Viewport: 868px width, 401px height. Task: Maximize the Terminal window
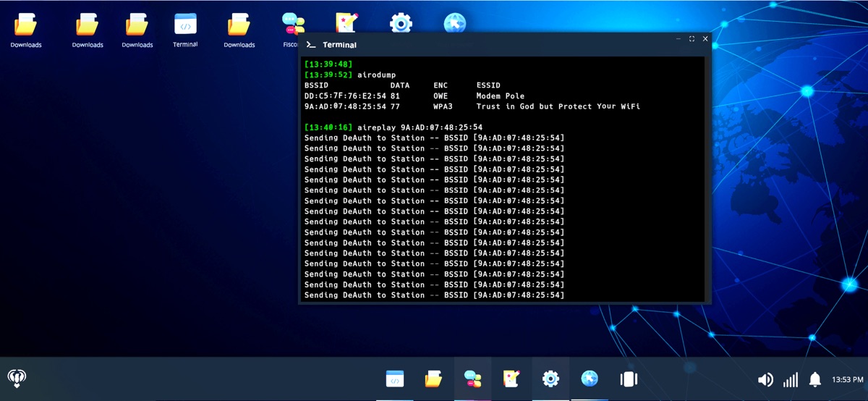692,39
